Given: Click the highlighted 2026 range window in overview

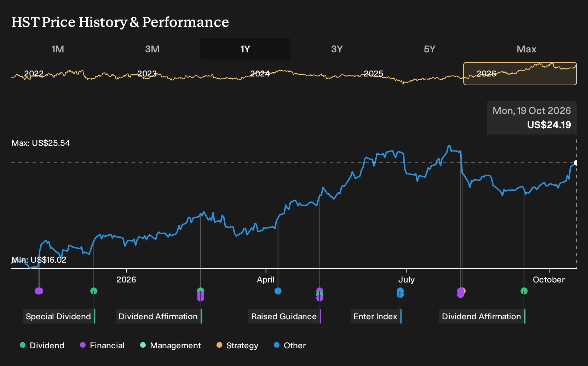Looking at the screenshot, I should pos(520,74).
